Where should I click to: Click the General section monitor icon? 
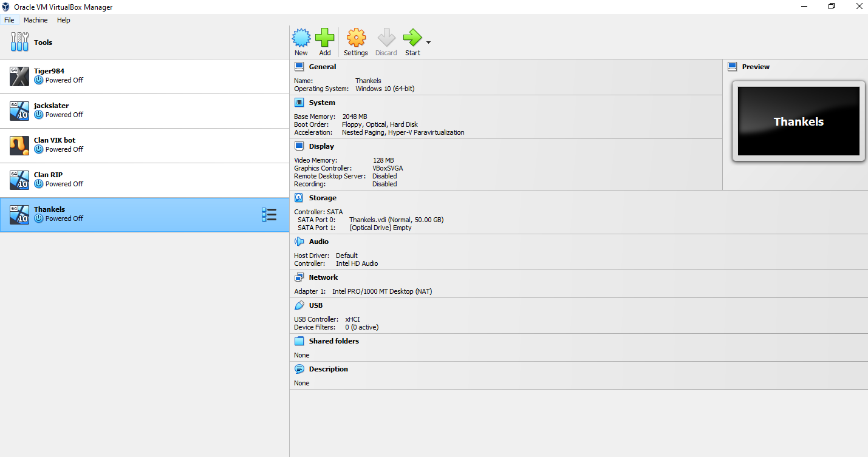tap(299, 67)
